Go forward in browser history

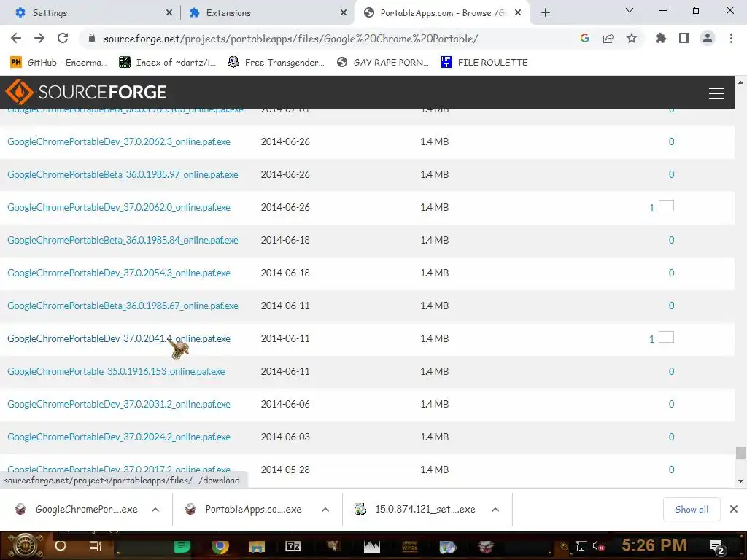coord(39,38)
